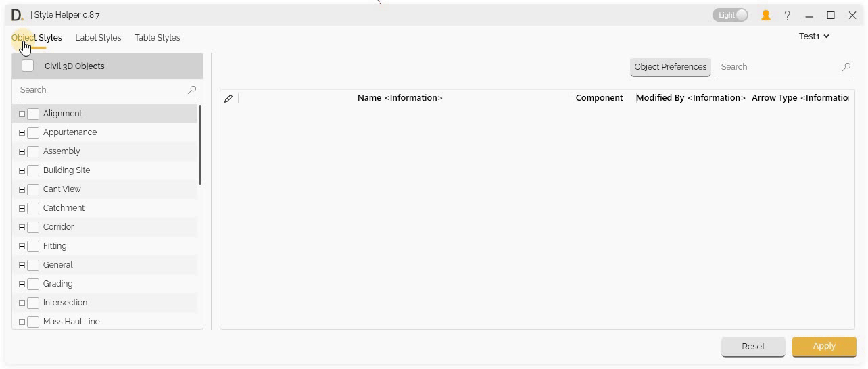Expand the General tree node
This screenshot has height=369, width=868.
pos(22,265)
